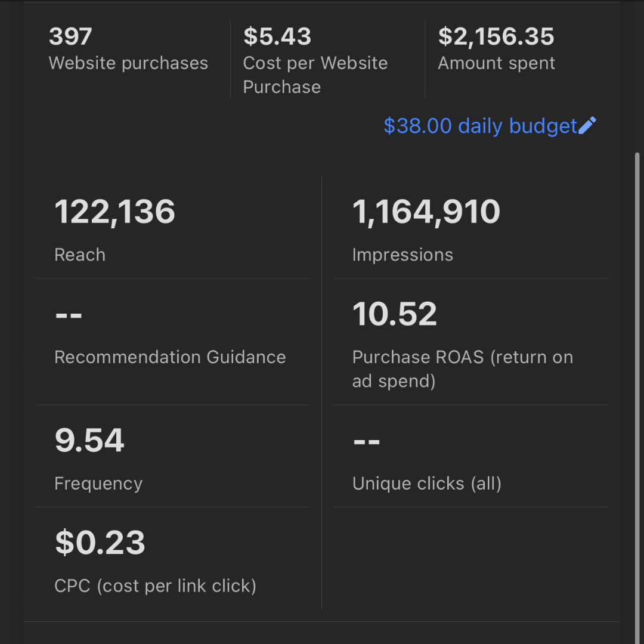This screenshot has height=644, width=644.
Task: Select the Reach metric label
Action: tap(80, 255)
